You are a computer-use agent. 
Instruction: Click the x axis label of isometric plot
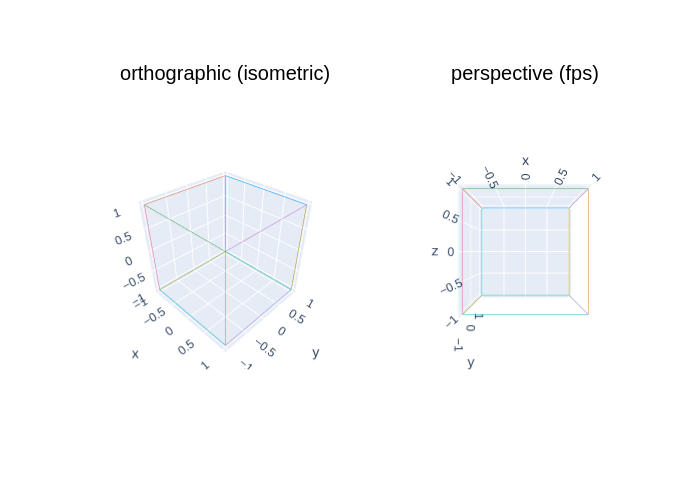[135, 354]
